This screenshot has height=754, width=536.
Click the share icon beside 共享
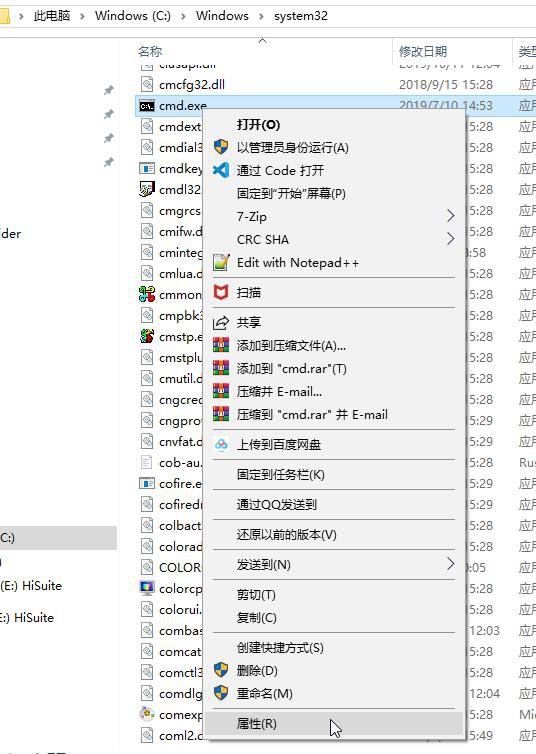(x=221, y=322)
